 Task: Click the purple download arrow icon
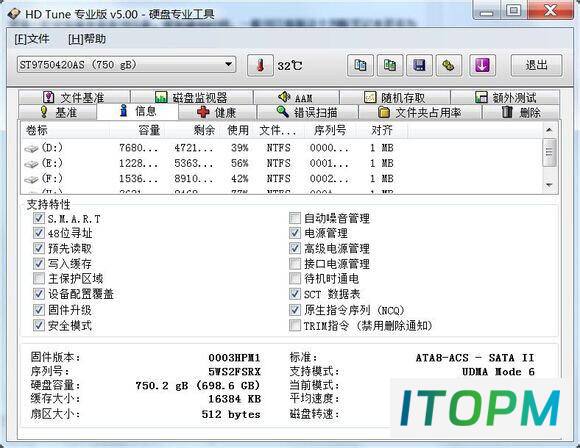(x=482, y=65)
